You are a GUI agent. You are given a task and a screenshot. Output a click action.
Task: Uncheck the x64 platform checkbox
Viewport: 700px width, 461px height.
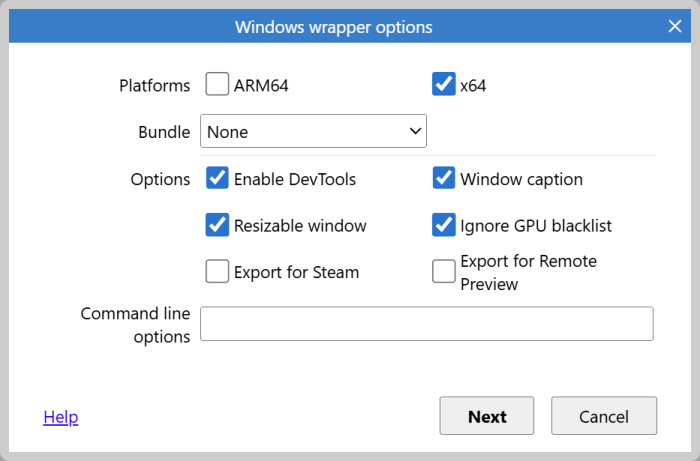coord(444,84)
